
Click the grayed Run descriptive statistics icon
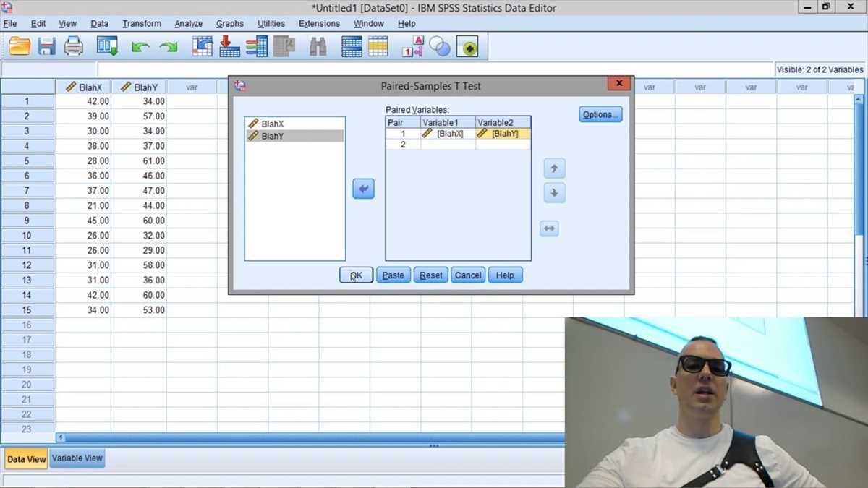point(284,47)
